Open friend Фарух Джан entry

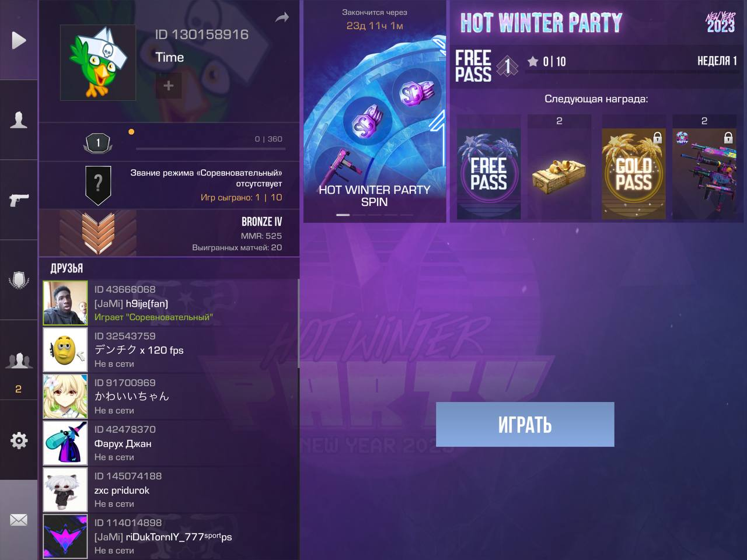click(x=170, y=443)
